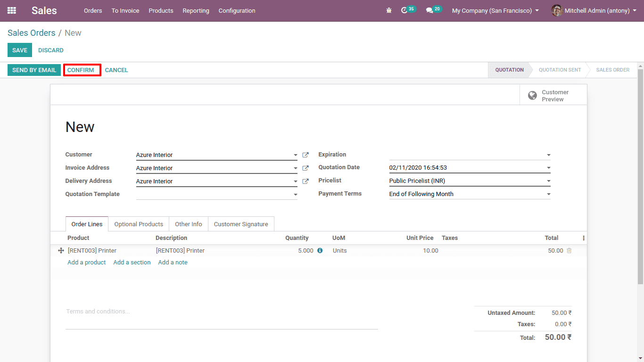The image size is (644, 362).
Task: Click the Add a product link
Action: 87,263
